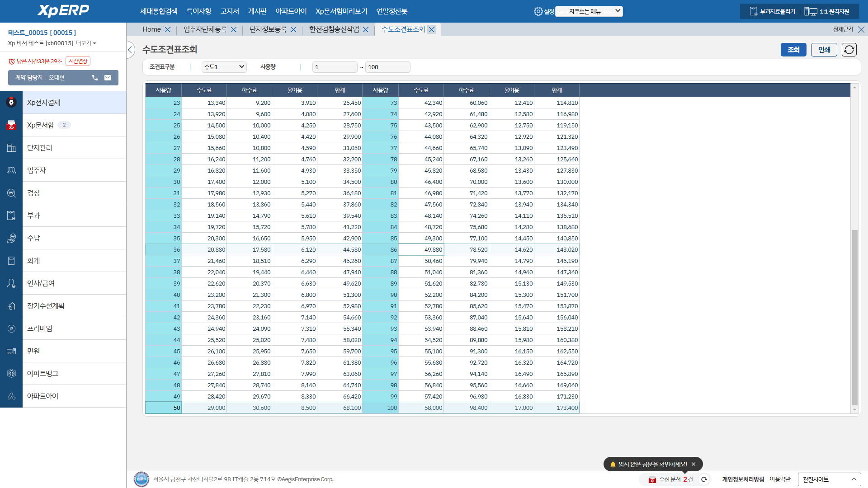Click the 사용량 start value field

coord(335,67)
